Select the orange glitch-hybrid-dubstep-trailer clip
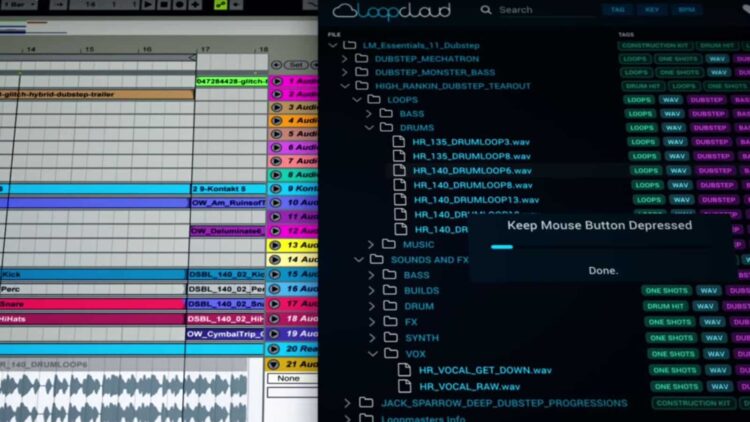The width and height of the screenshot is (750, 422). [97, 94]
